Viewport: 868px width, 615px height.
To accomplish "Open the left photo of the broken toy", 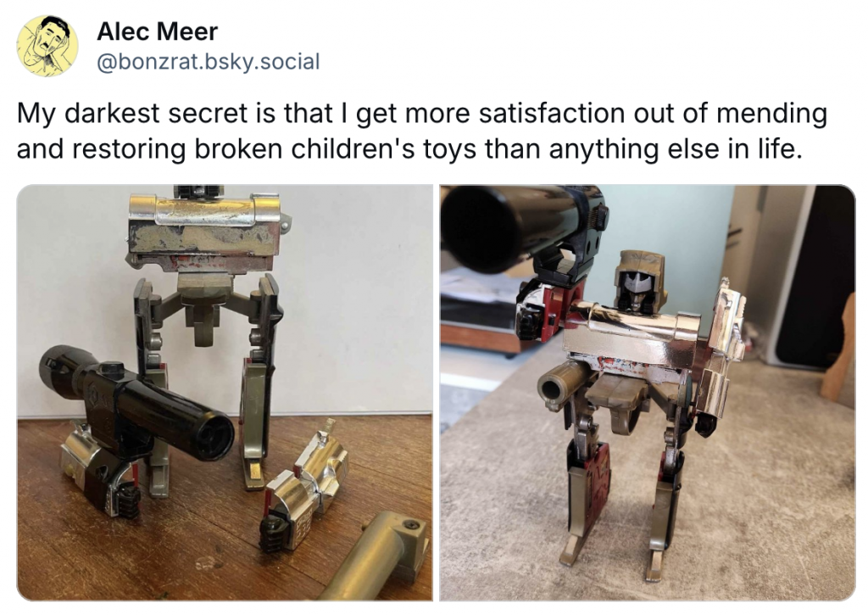I will pyautogui.click(x=225, y=392).
